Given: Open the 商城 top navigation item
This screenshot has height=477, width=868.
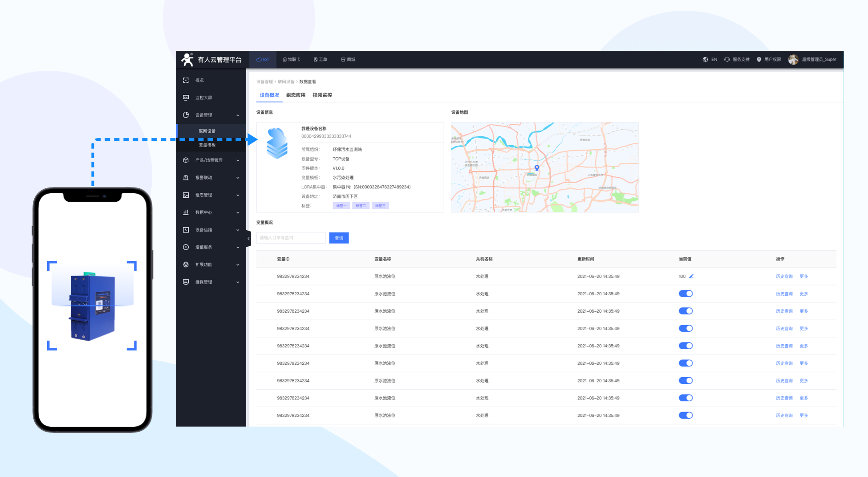Looking at the screenshot, I should click(348, 59).
